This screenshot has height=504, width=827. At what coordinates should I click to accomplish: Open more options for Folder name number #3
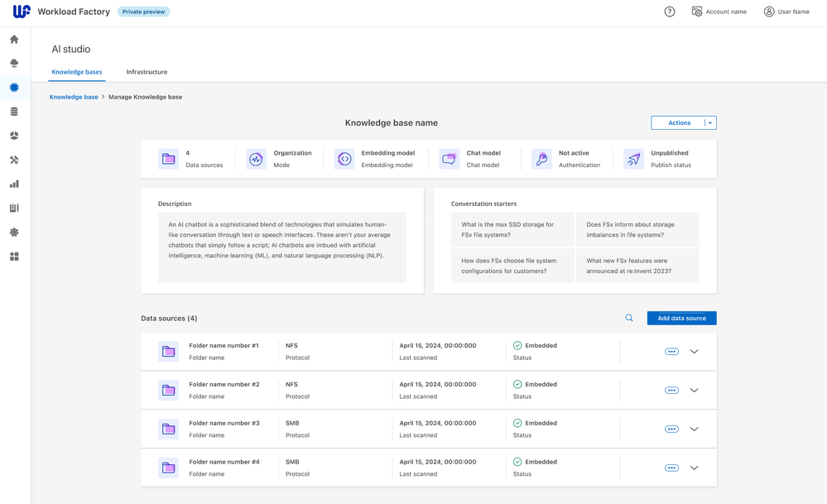click(x=671, y=430)
